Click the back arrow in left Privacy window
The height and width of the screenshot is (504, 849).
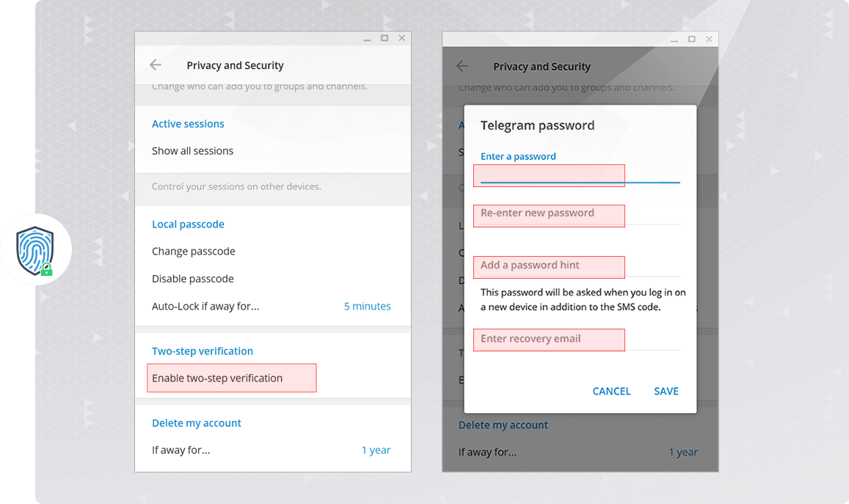[x=156, y=65]
